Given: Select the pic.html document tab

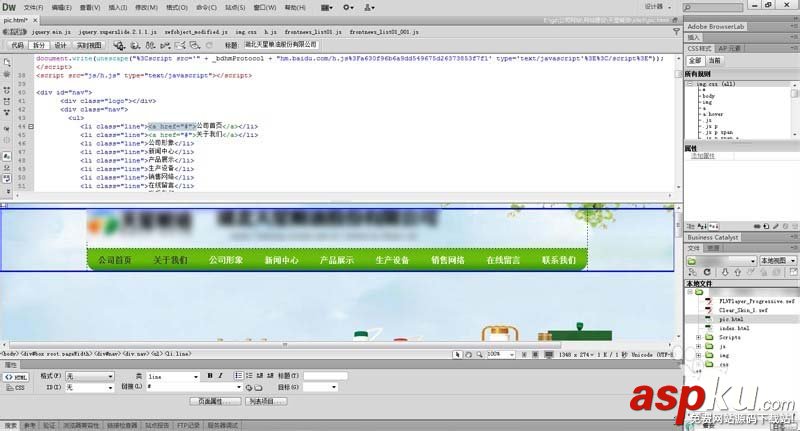Looking at the screenshot, I should click(x=15, y=20).
